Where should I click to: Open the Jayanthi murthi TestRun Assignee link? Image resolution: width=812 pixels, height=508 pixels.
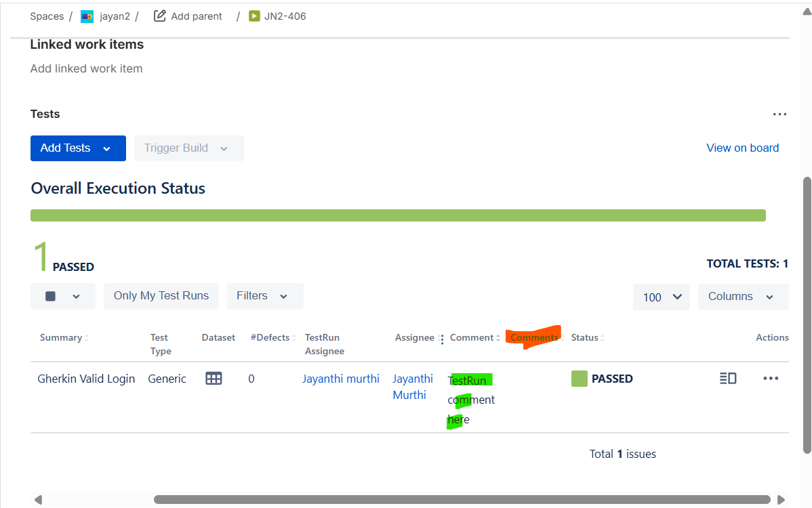tap(340, 379)
